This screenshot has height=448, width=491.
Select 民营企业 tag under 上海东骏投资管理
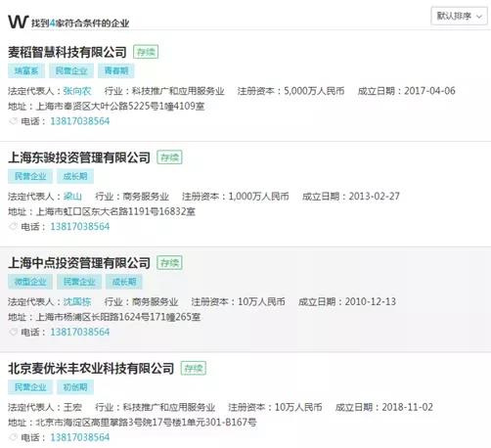[30, 176]
